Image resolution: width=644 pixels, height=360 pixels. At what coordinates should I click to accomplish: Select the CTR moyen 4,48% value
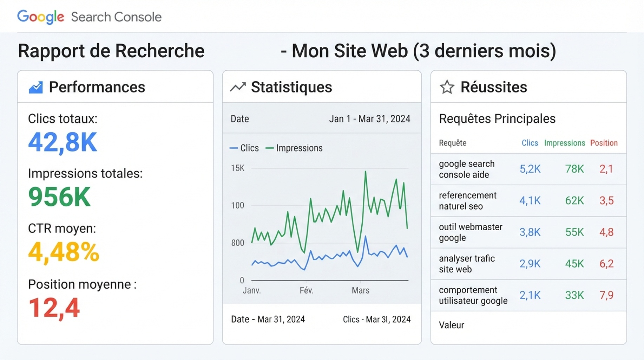(x=64, y=252)
